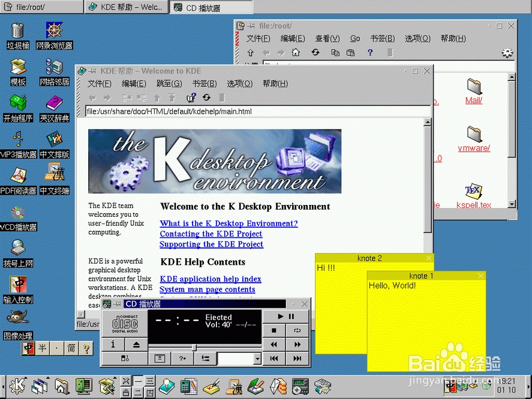The width and height of the screenshot is (532, 399).
Task: Click the Reload icon in KDE Help toolbar
Action: 206,98
